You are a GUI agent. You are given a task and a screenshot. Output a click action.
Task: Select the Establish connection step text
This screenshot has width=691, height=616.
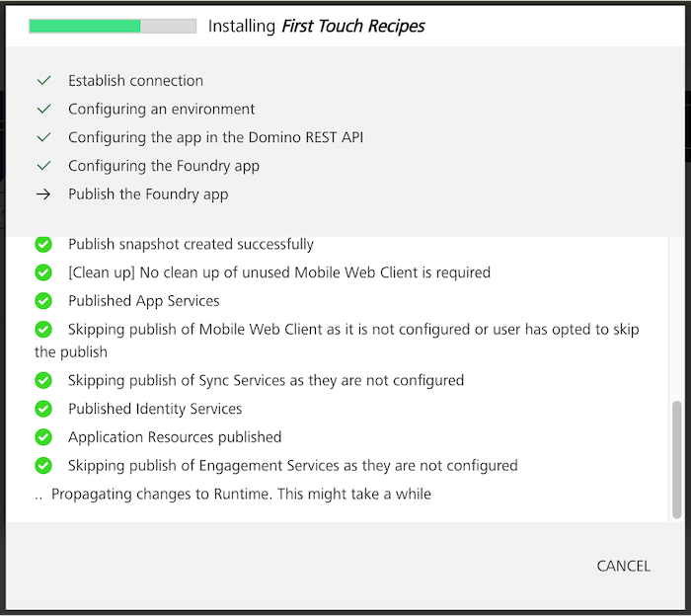[136, 81]
